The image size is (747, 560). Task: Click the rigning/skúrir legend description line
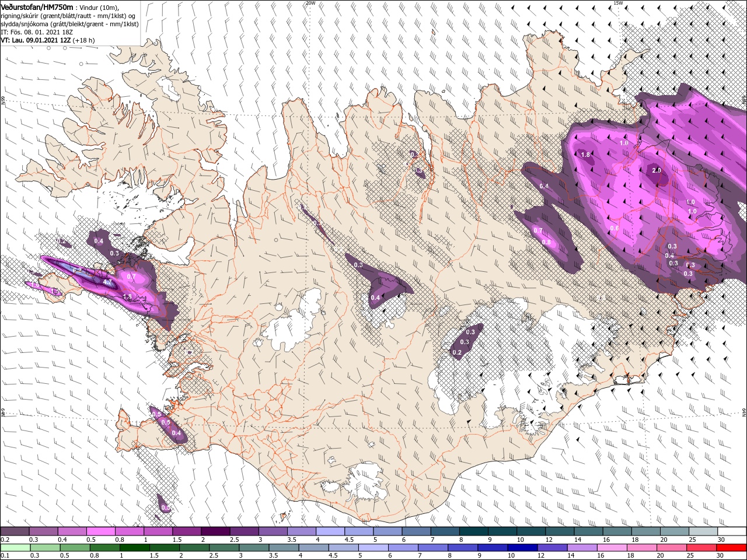click(x=68, y=15)
